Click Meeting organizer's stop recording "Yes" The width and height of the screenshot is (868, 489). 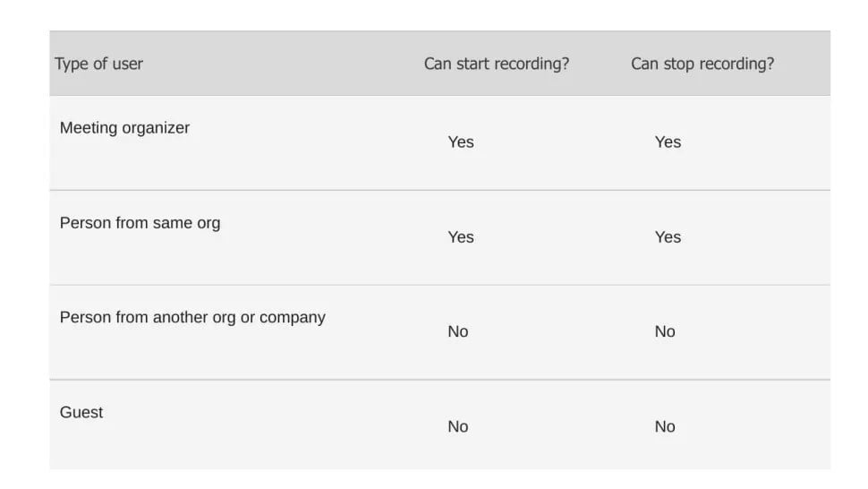(668, 142)
